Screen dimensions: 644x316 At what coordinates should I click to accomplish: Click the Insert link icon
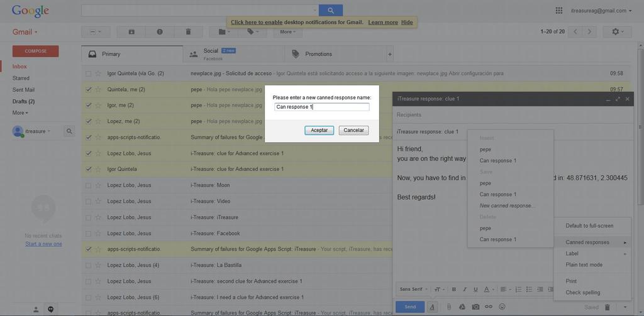pyautogui.click(x=488, y=307)
